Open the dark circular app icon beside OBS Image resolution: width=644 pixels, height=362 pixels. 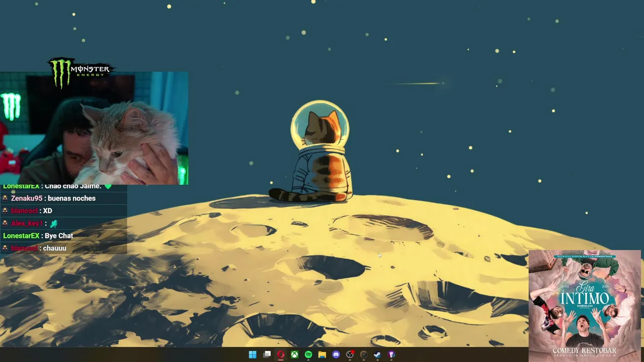click(x=364, y=354)
